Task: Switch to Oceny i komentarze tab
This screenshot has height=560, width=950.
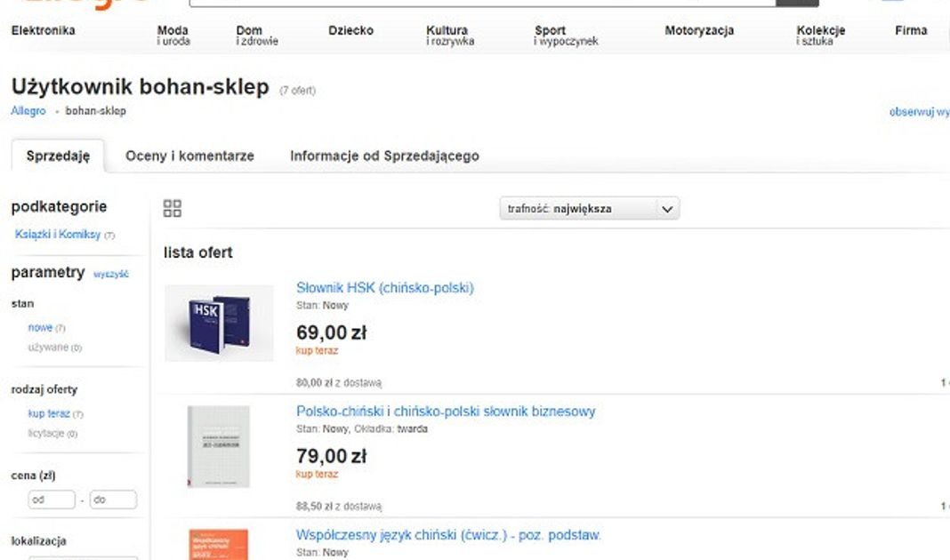Action: point(189,156)
